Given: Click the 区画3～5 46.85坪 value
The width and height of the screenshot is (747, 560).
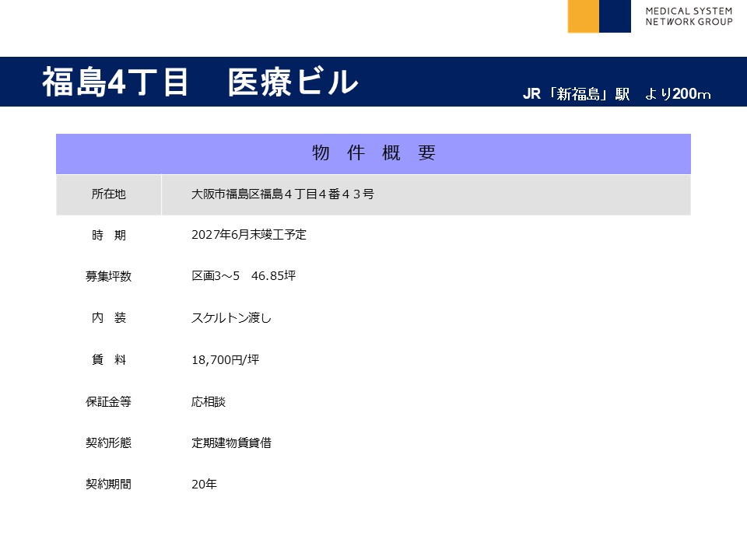Looking at the screenshot, I should tap(244, 276).
